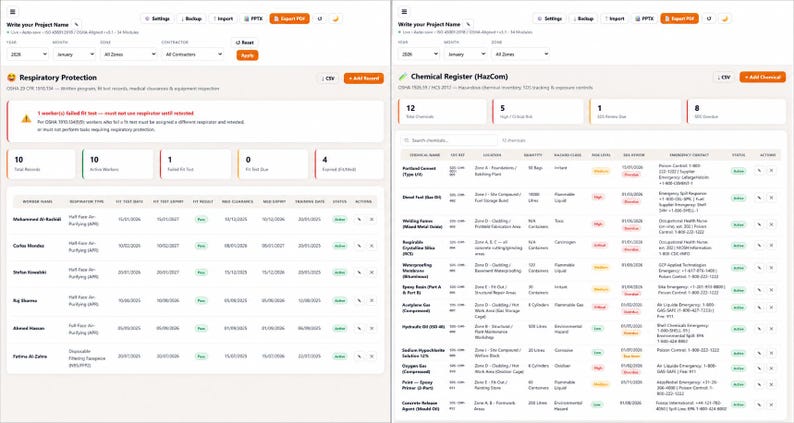Image resolution: width=794 pixels, height=423 pixels.
Task: Edit the Diesel Fuel chemical entry
Action: click(x=759, y=198)
